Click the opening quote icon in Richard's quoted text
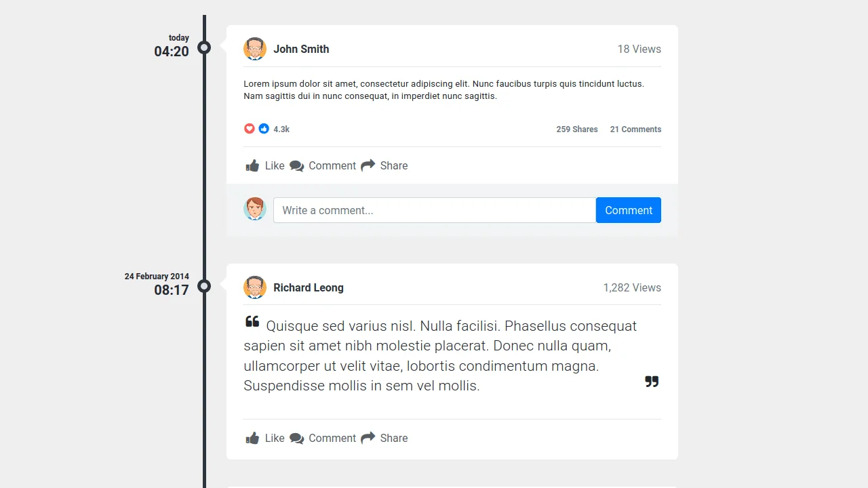Viewport: 868px width, 488px height. [x=252, y=321]
